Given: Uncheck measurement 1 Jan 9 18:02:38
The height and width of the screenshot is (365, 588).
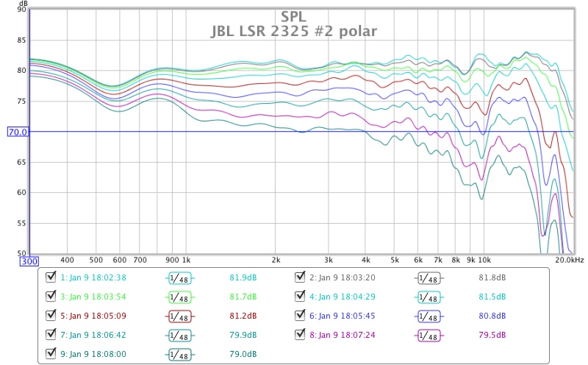Looking at the screenshot, I should coord(51,277).
